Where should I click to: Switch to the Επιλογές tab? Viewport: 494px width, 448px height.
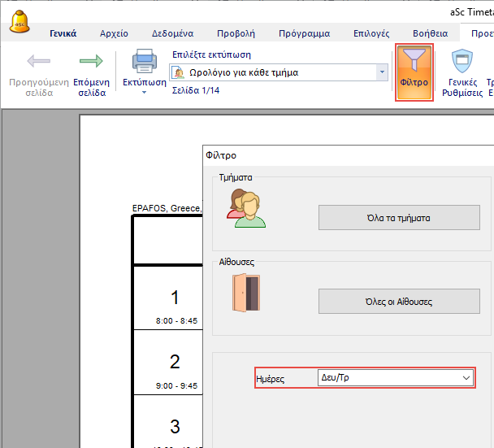coord(371,33)
